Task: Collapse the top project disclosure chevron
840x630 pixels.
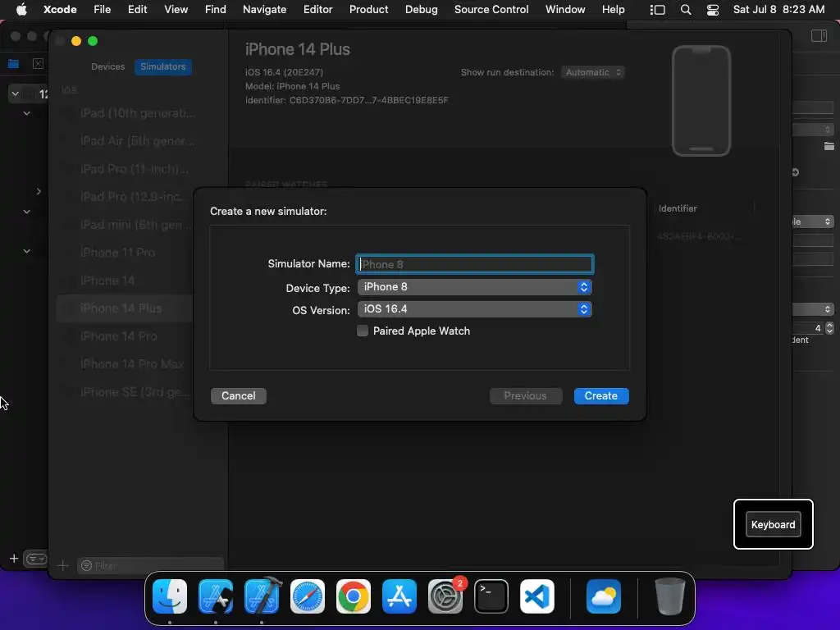Action: 15,94
